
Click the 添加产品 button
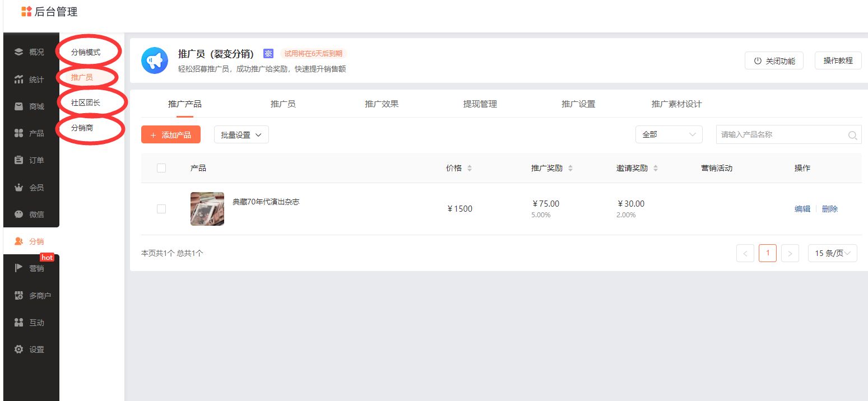coord(171,134)
